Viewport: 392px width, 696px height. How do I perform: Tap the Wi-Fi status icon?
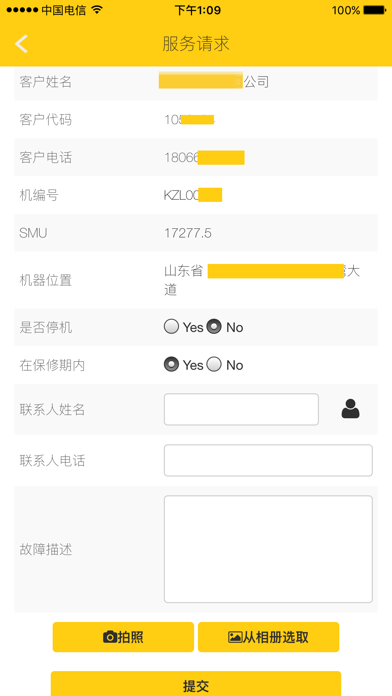click(97, 10)
